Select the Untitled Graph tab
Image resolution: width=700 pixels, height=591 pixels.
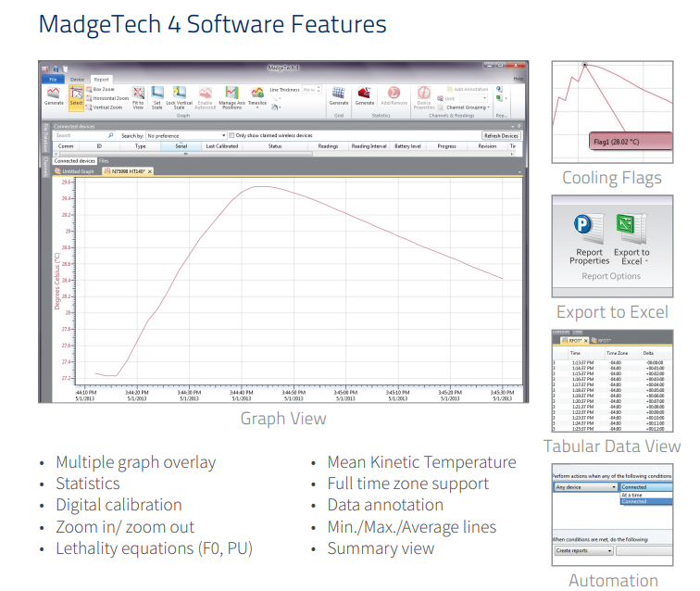(74, 171)
